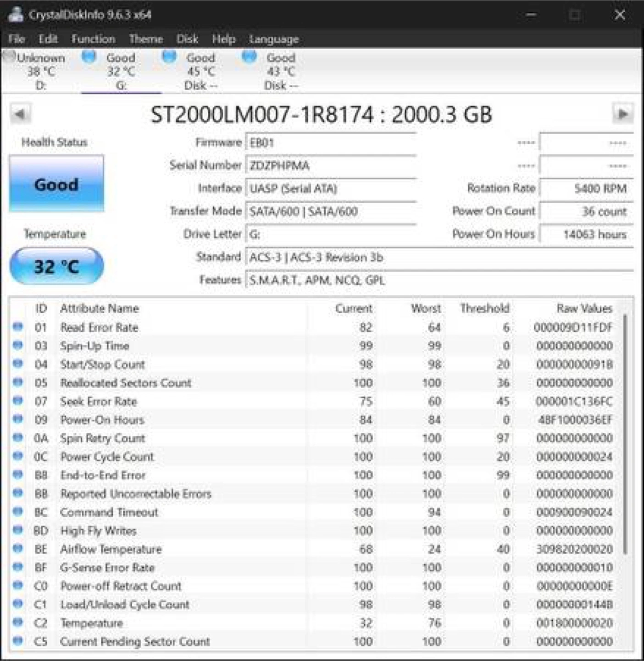Click the Serial Number field ZDZPHPMA
This screenshot has height=661, width=644.
click(331, 166)
